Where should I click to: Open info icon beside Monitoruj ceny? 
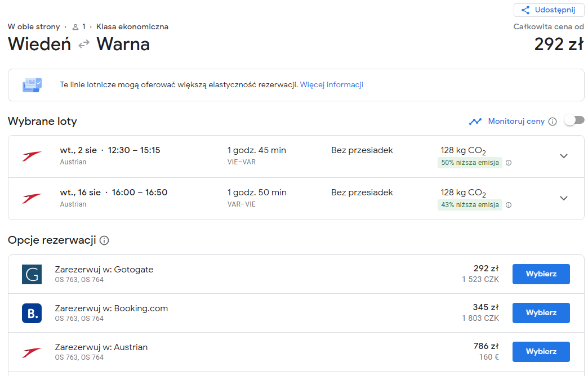(553, 122)
